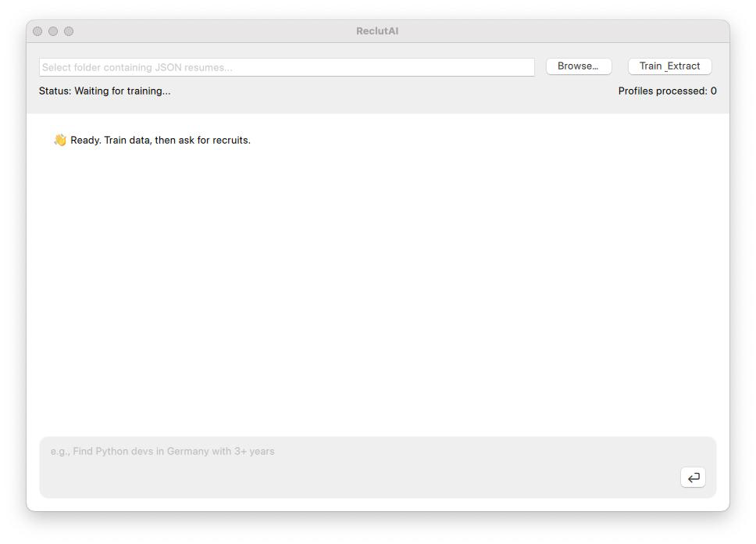Image resolution: width=756 pixels, height=544 pixels.
Task: Click the 'Status: Waiting for training...' label
Action: (105, 91)
